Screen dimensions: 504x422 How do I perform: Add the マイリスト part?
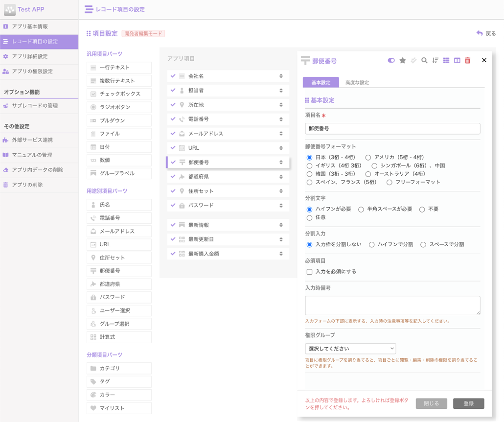tap(119, 408)
